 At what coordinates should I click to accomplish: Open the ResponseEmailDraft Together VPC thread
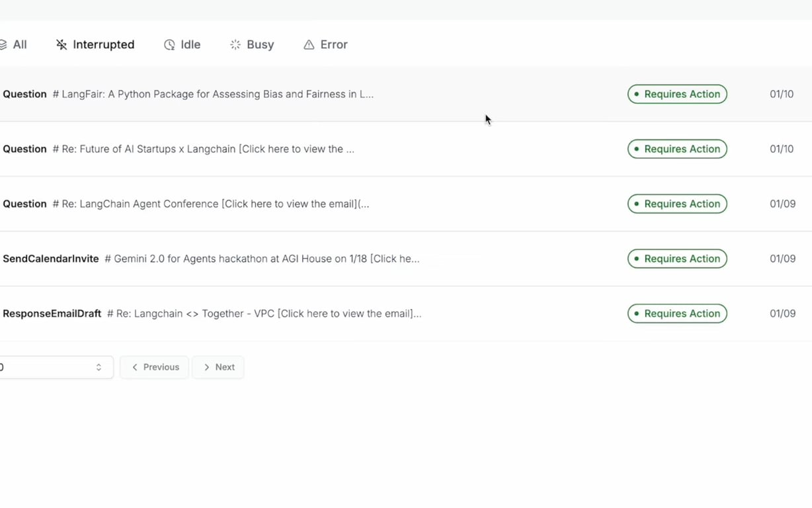pos(264,314)
